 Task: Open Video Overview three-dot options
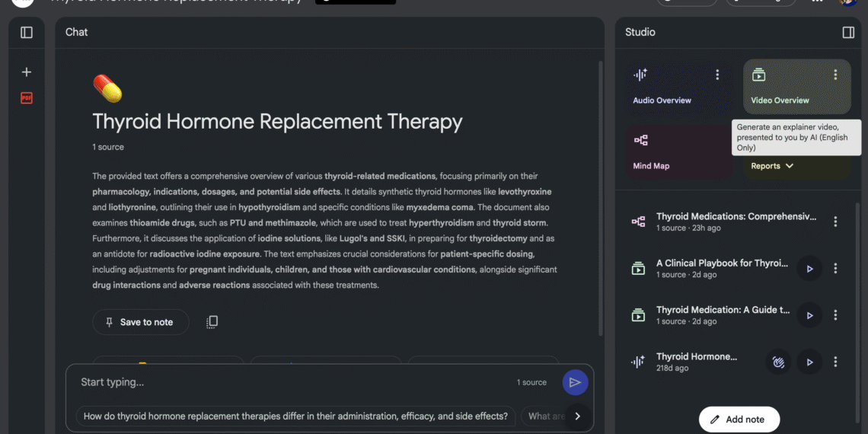coord(835,75)
